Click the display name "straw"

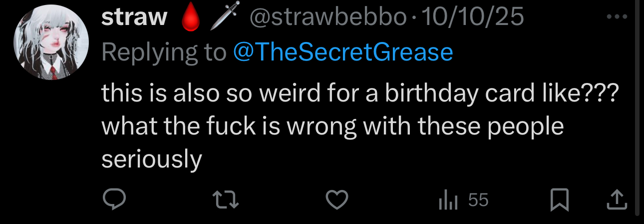pyautogui.click(x=134, y=17)
